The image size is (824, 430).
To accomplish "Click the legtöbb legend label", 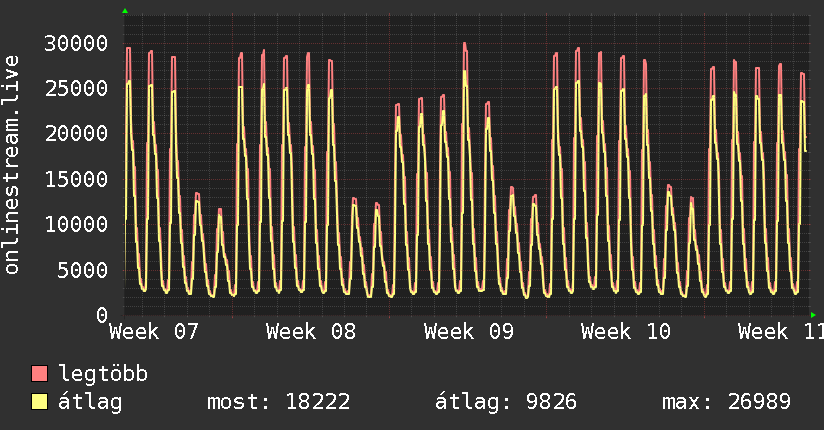I will coord(103,374).
